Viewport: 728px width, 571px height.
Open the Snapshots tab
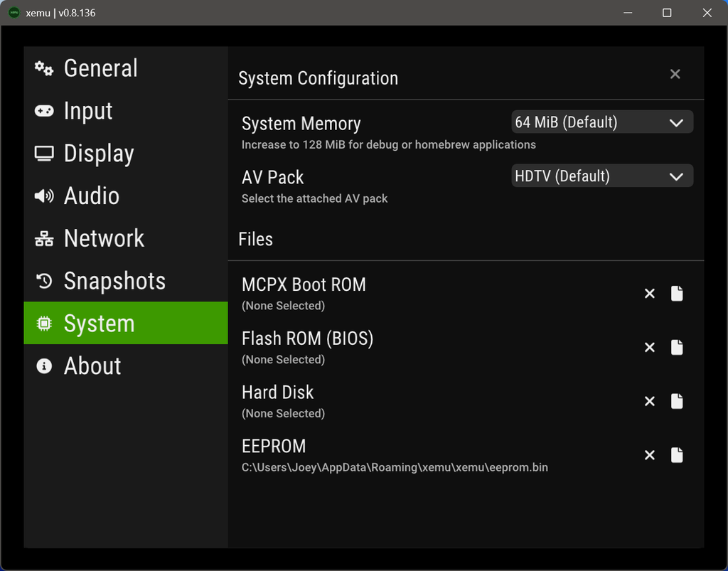click(x=126, y=280)
